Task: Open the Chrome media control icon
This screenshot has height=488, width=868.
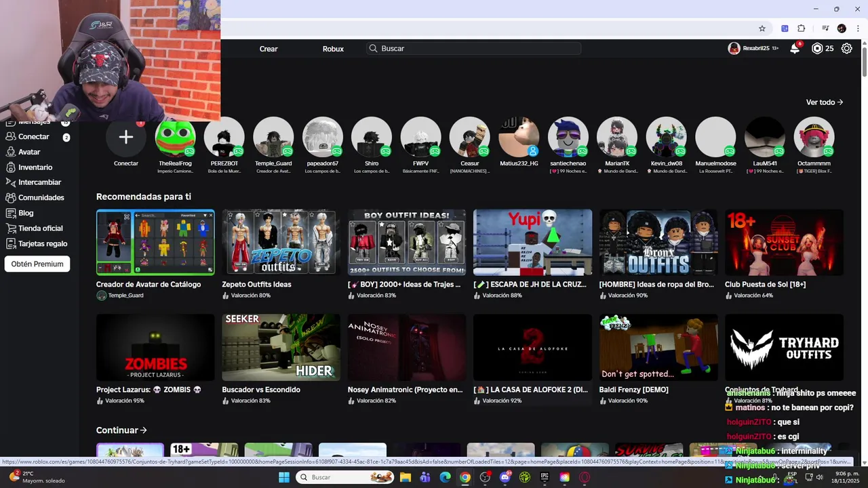Action: point(825,28)
